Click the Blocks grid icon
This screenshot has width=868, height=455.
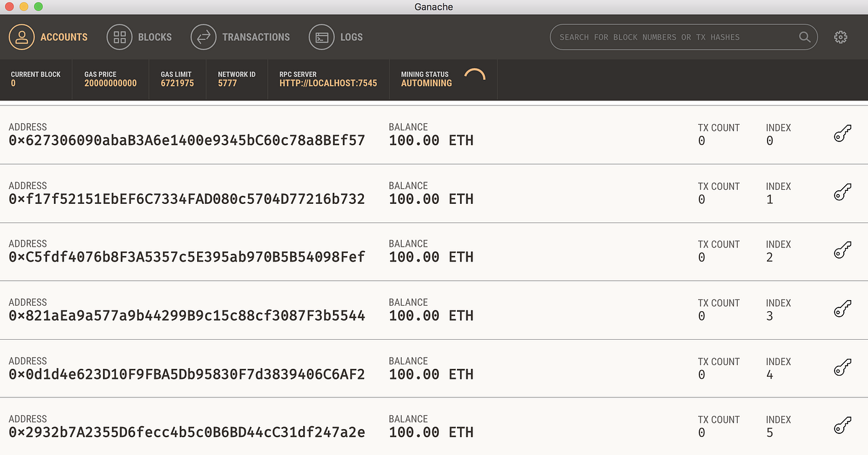click(120, 37)
